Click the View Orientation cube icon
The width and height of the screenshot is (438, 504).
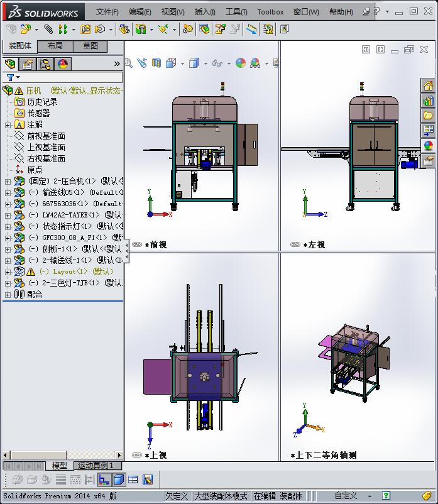pos(171,63)
